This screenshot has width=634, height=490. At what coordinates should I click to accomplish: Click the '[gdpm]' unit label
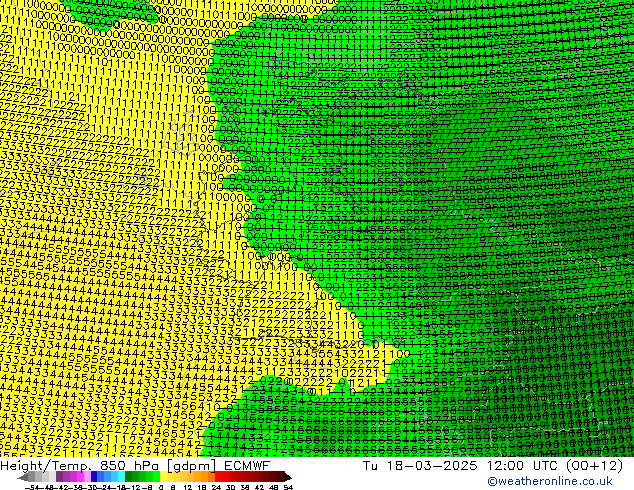(x=191, y=466)
